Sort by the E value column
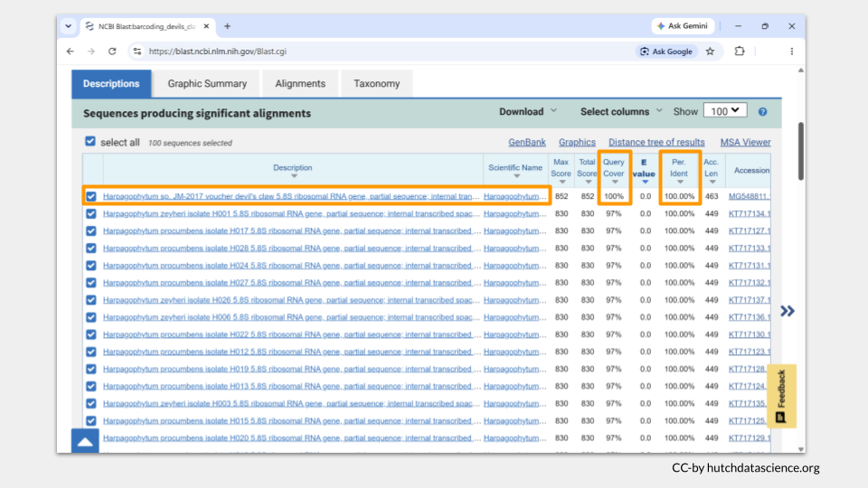The height and width of the screenshot is (488, 868). pos(644,171)
